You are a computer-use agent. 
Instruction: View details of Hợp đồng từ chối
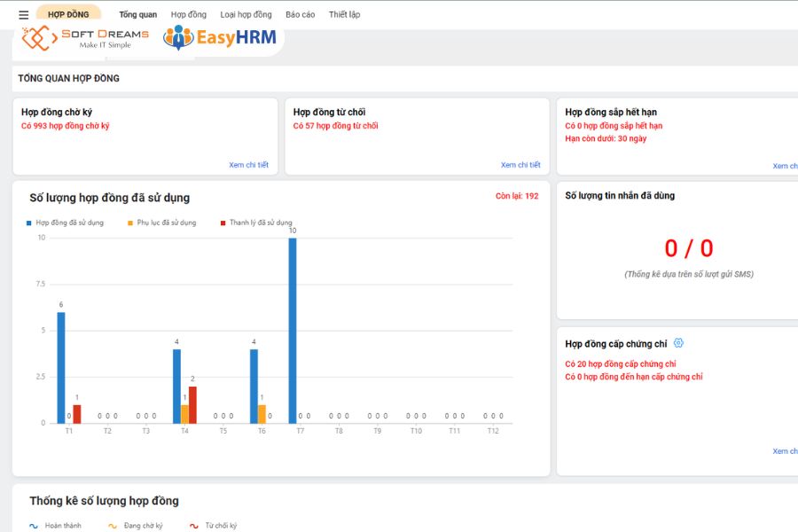point(520,165)
